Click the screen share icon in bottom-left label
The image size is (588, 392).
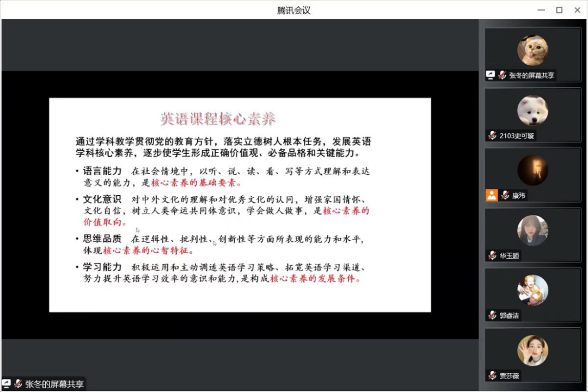7,384
